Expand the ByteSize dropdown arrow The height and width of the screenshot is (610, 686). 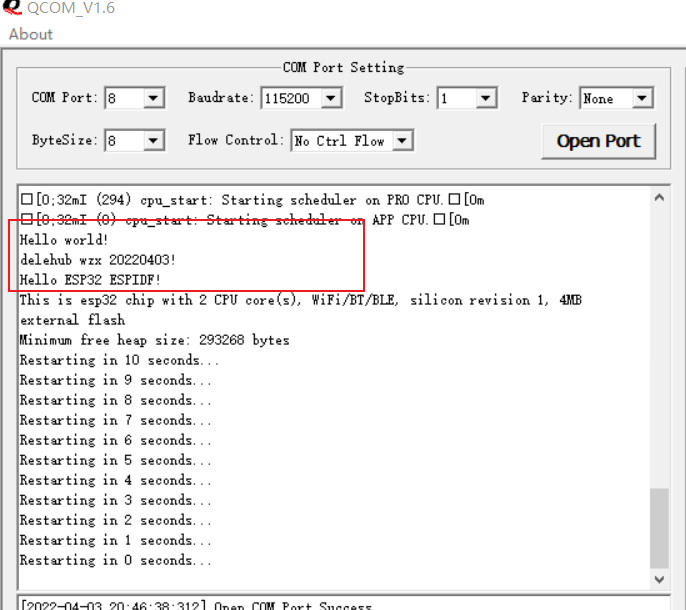click(x=153, y=140)
